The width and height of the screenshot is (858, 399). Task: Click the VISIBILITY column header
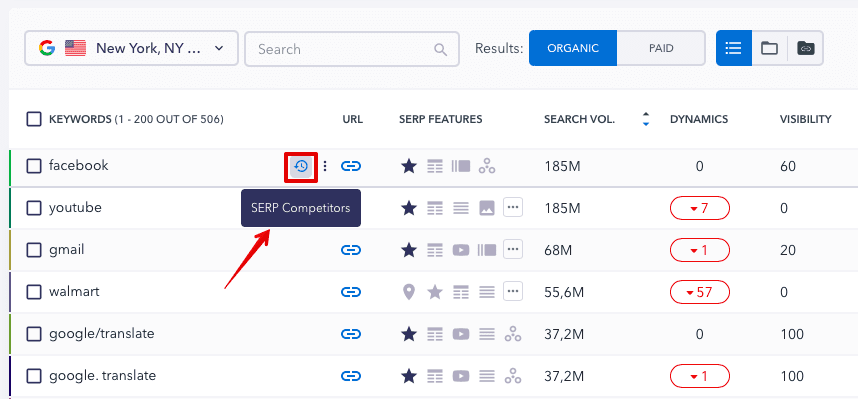click(805, 119)
